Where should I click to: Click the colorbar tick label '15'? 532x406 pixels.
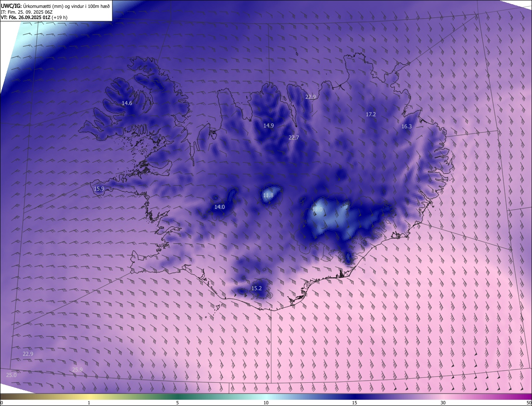(355, 403)
